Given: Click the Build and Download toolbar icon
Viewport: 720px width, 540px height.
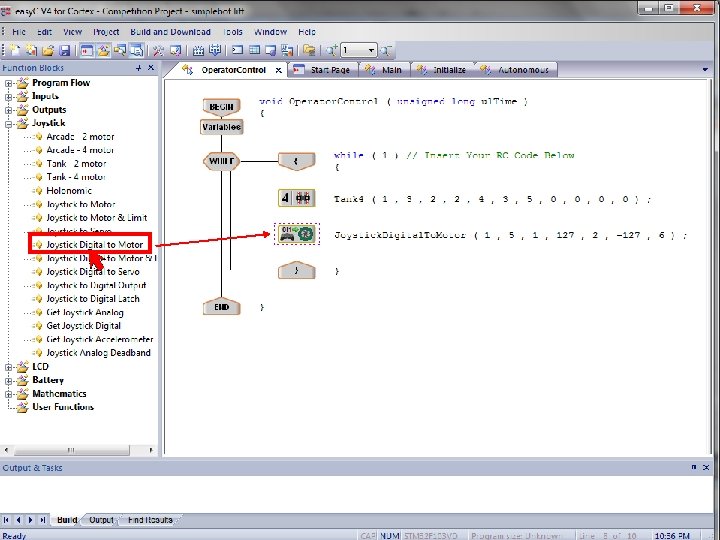Looking at the screenshot, I should (x=198, y=50).
